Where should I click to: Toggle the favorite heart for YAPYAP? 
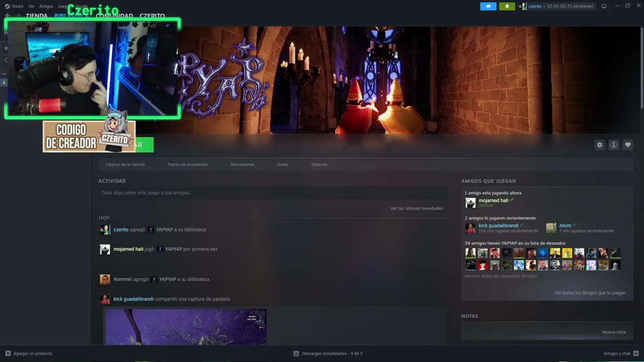[628, 145]
